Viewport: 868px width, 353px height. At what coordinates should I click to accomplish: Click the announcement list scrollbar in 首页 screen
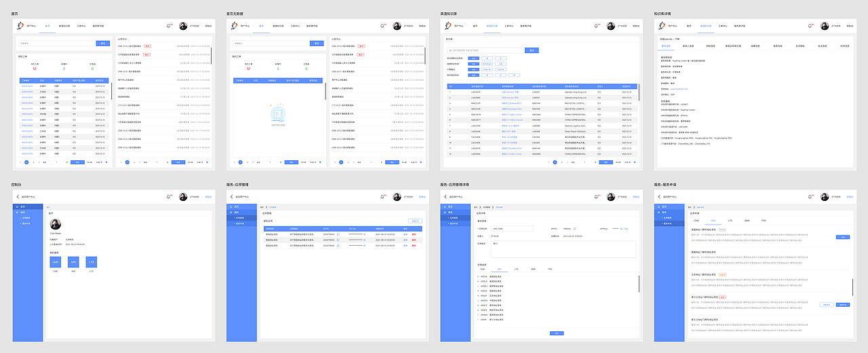pyautogui.click(x=212, y=56)
